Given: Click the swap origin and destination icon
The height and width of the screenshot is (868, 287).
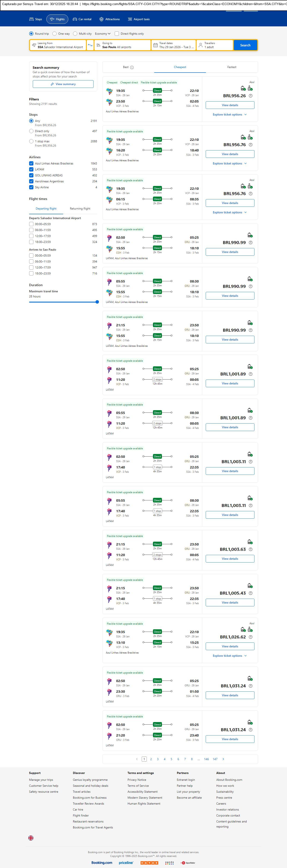Looking at the screenshot, I should [90, 45].
